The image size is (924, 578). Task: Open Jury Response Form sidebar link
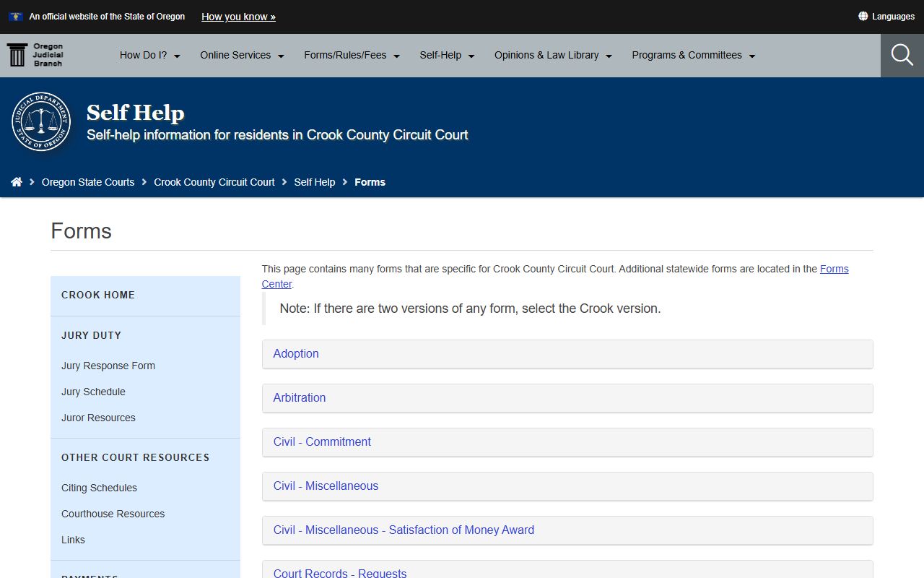click(x=108, y=366)
